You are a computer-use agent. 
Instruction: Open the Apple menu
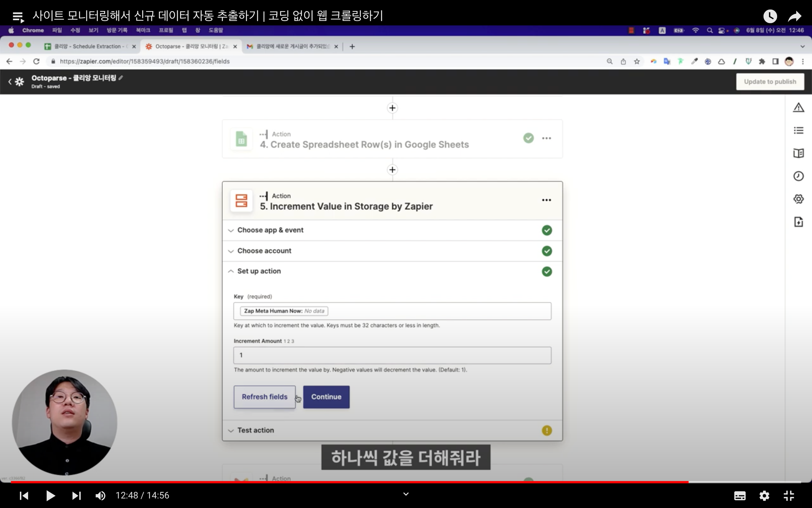tap(11, 31)
